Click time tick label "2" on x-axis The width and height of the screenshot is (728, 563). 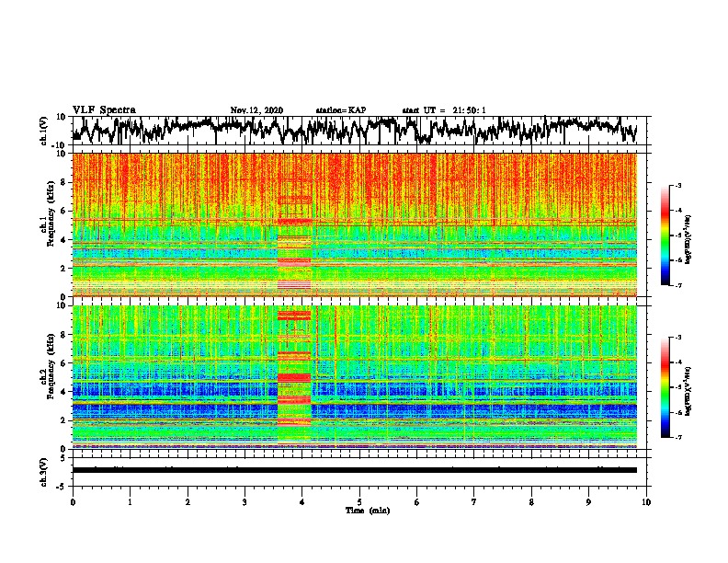[x=188, y=502]
